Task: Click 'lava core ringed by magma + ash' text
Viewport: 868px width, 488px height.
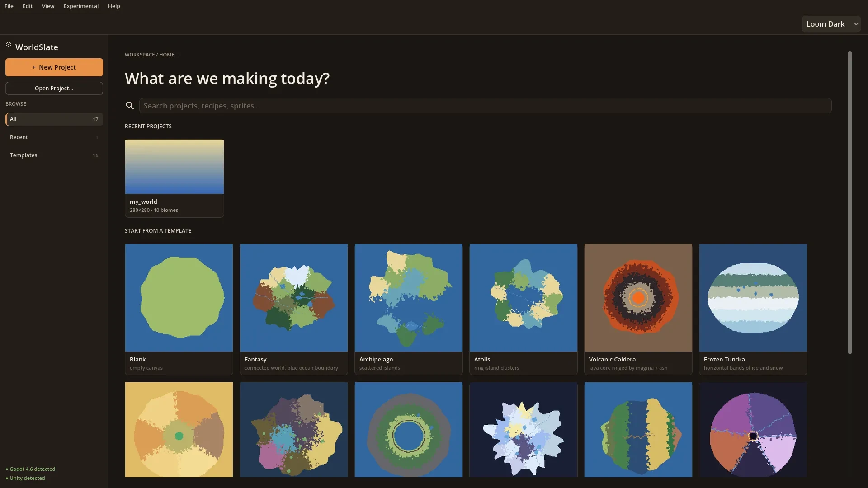Action: coord(628,368)
